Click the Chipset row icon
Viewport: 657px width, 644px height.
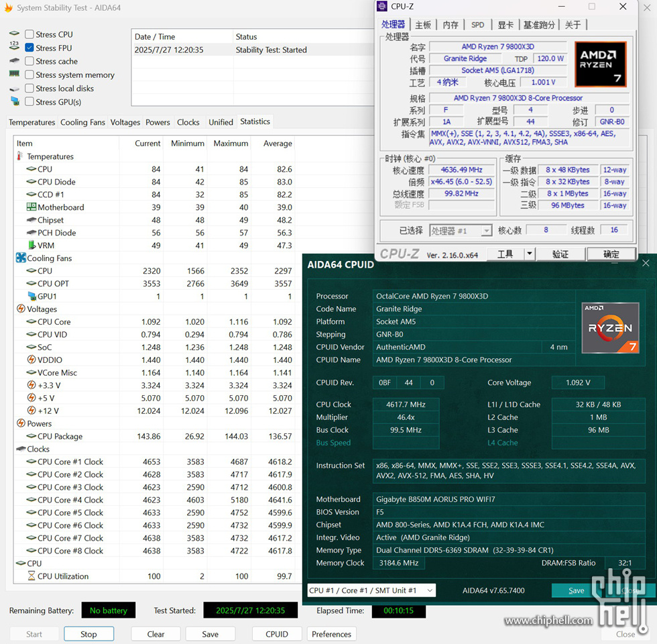pos(31,220)
